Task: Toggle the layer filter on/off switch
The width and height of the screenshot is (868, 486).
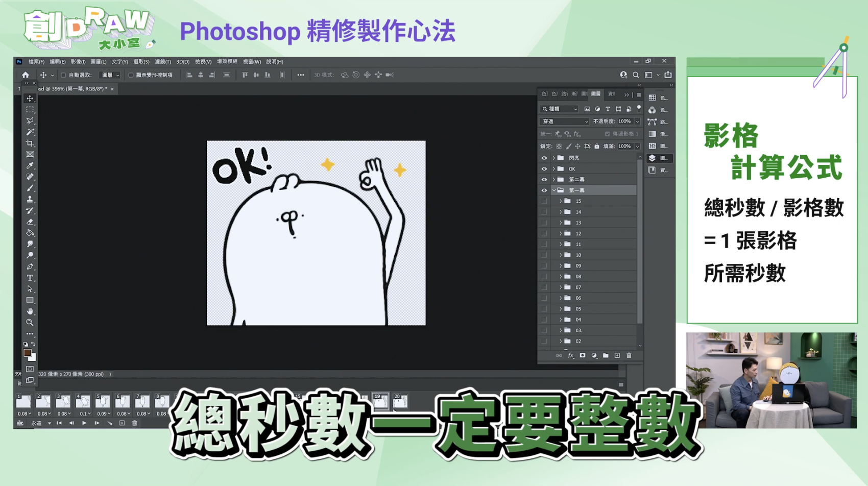Action: (639, 108)
